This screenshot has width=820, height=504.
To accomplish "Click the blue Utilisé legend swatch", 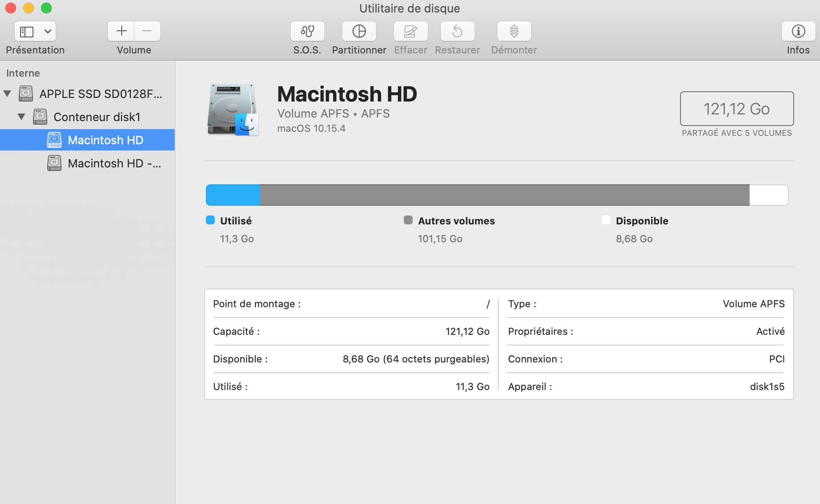I will pyautogui.click(x=210, y=220).
